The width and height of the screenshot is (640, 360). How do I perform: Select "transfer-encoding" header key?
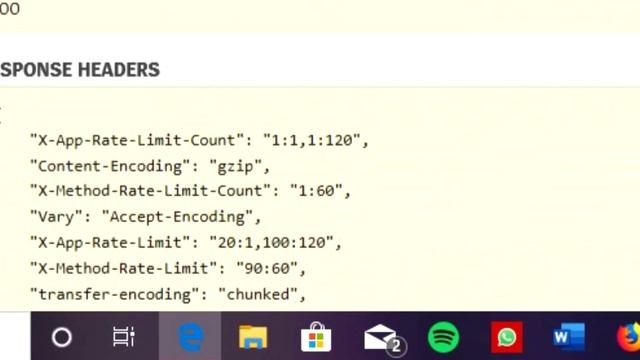pyautogui.click(x=116, y=295)
